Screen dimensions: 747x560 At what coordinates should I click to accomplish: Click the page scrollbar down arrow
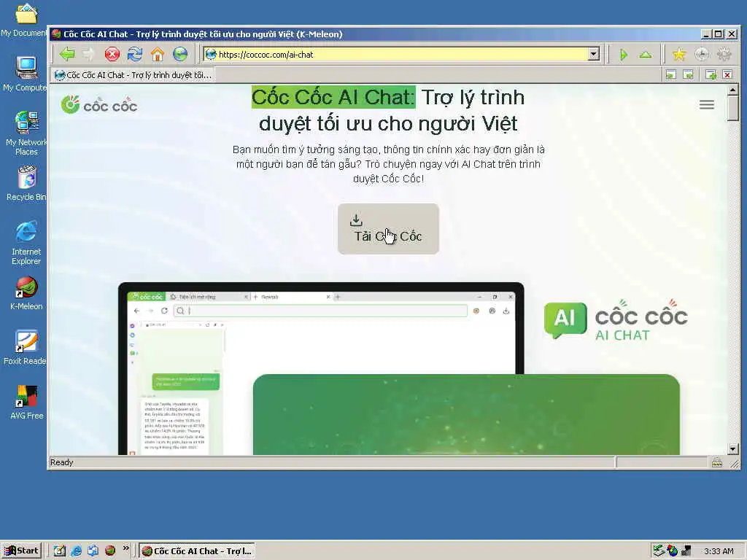click(x=732, y=449)
